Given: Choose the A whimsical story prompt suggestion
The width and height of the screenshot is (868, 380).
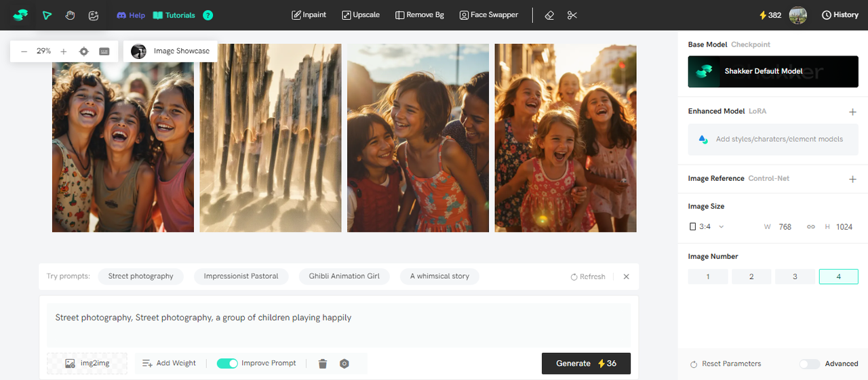Looking at the screenshot, I should coord(439,276).
